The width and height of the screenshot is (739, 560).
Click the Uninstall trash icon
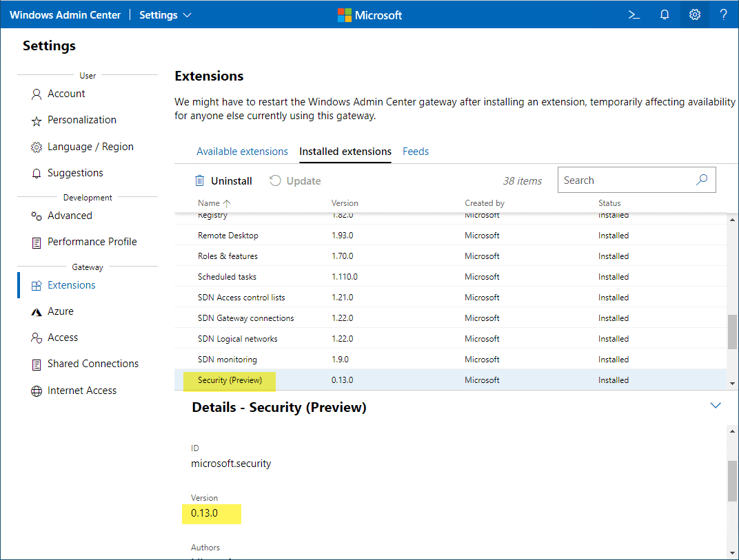tap(200, 180)
